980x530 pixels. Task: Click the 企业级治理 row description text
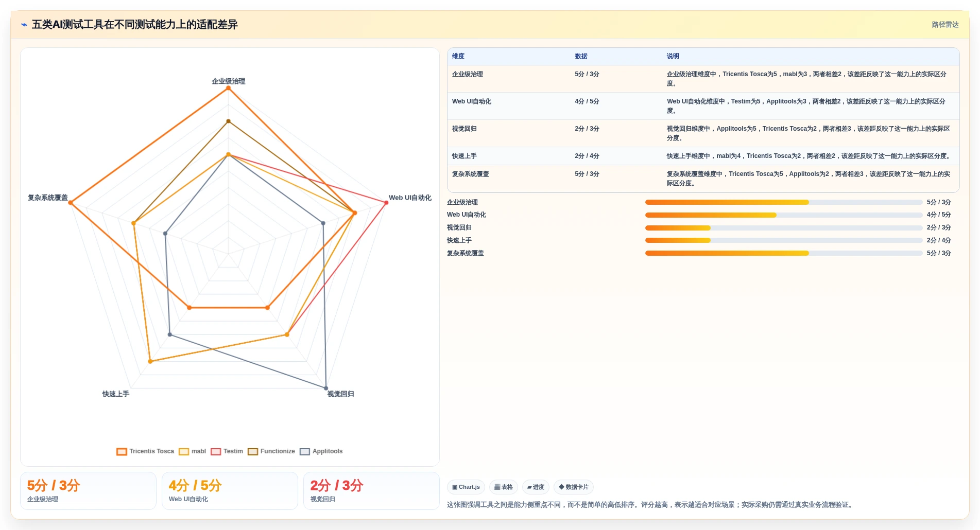pos(806,79)
